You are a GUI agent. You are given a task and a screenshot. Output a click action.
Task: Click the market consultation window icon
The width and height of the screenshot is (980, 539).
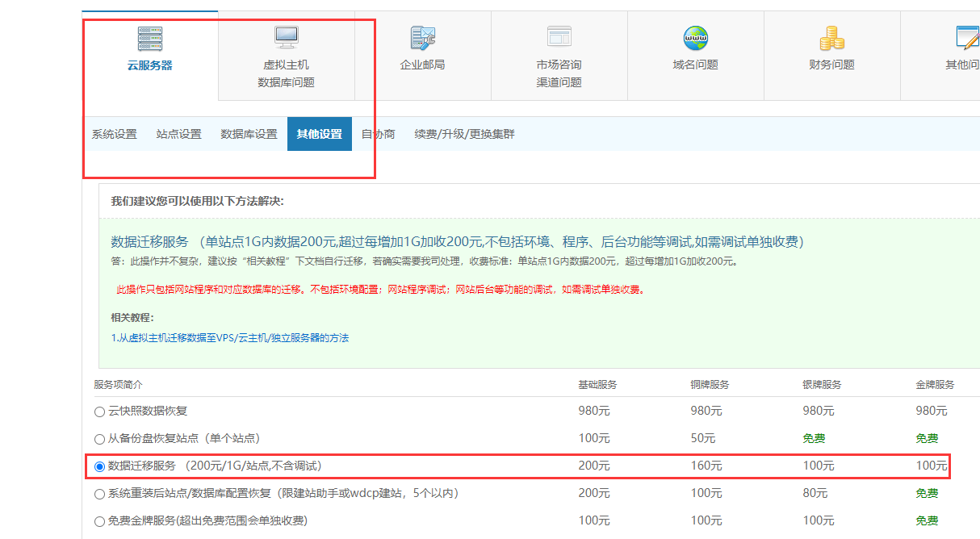(x=559, y=37)
